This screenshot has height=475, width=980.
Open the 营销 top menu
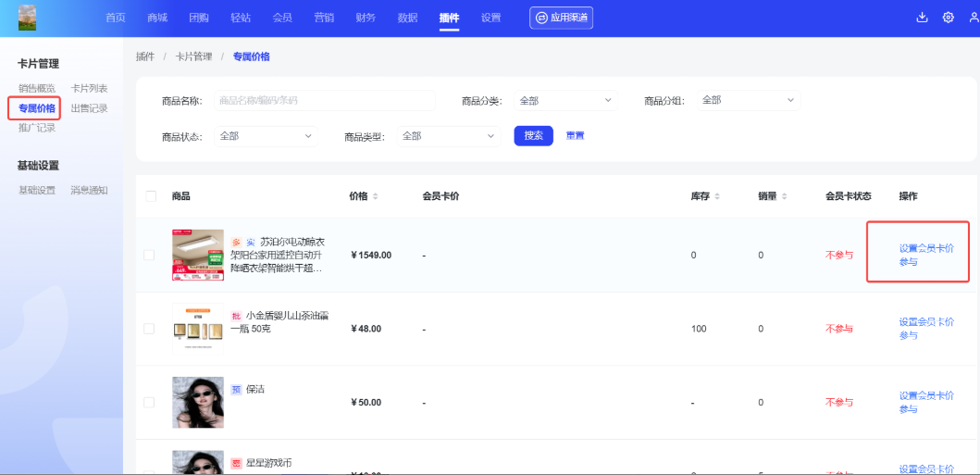324,18
